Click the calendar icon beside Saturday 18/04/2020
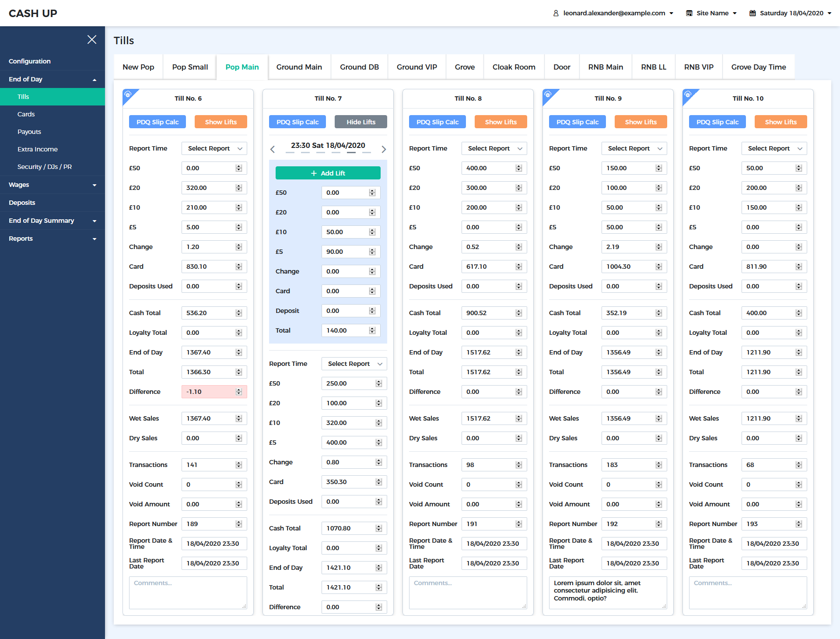Screen dimensions: 840x639 coord(752,13)
